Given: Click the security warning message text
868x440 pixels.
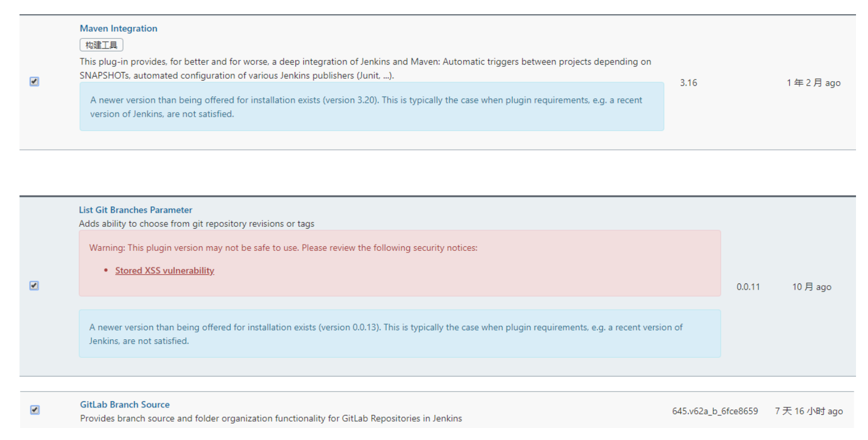Looking at the screenshot, I should tap(283, 248).
